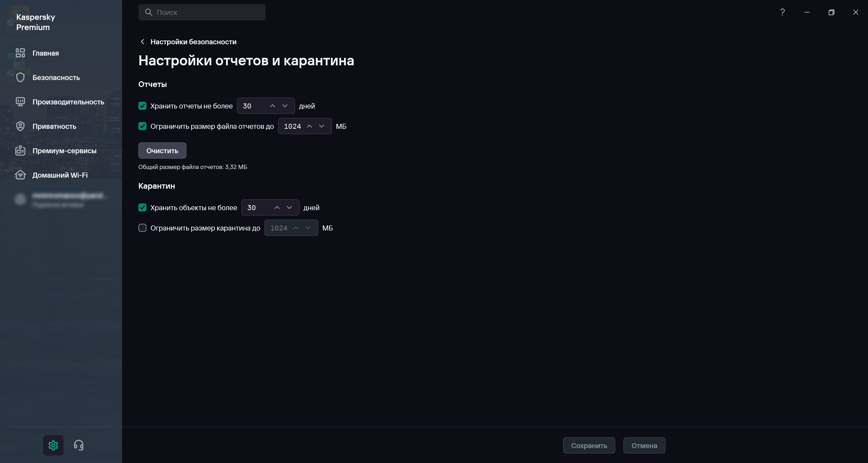The height and width of the screenshot is (463, 868).
Task: Click the Performance monitor icon
Action: [x=20, y=102]
